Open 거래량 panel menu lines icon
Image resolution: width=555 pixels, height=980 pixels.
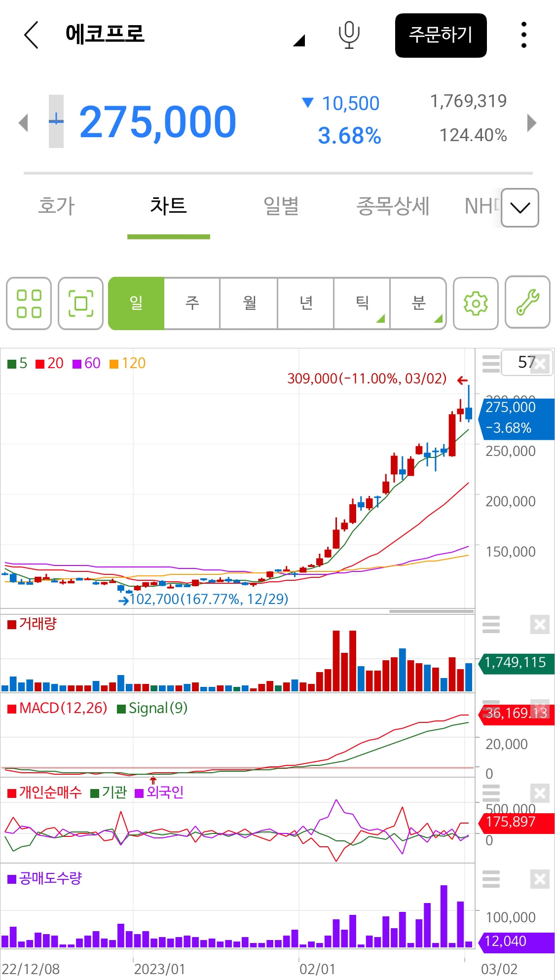click(491, 624)
